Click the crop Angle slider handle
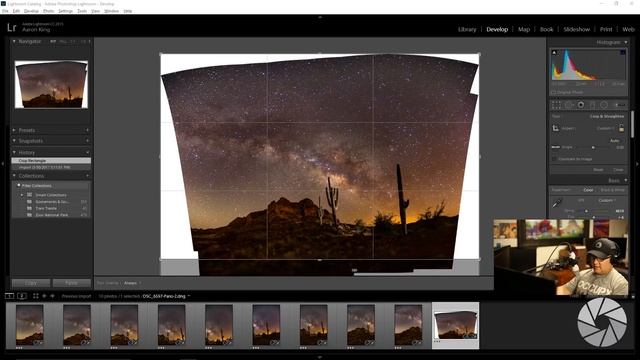The width and height of the screenshot is (640, 360). (x=593, y=147)
